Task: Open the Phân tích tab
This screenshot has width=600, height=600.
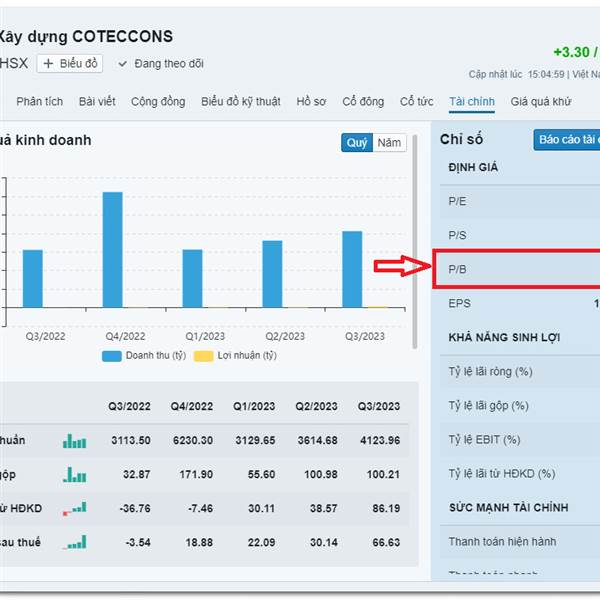Action: tap(39, 101)
